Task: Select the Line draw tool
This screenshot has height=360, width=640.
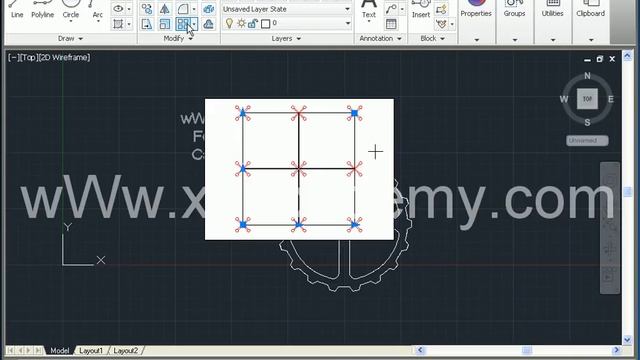Action: pos(17,10)
